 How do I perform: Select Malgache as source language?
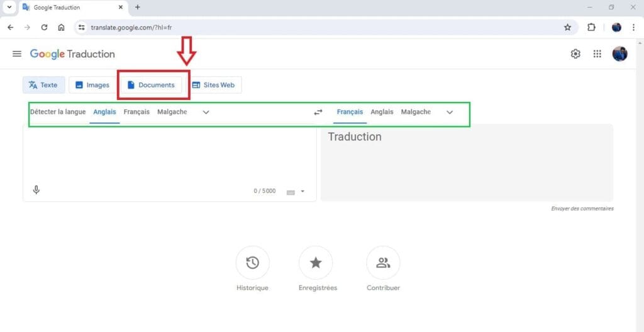[x=172, y=112]
